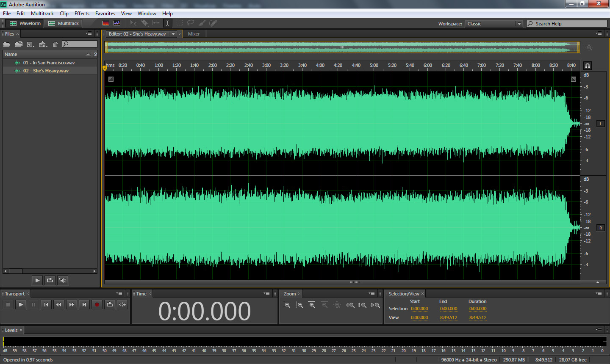Screen dimensions: 610x364
Task: Close the Files panel tab
Action: click(x=17, y=34)
